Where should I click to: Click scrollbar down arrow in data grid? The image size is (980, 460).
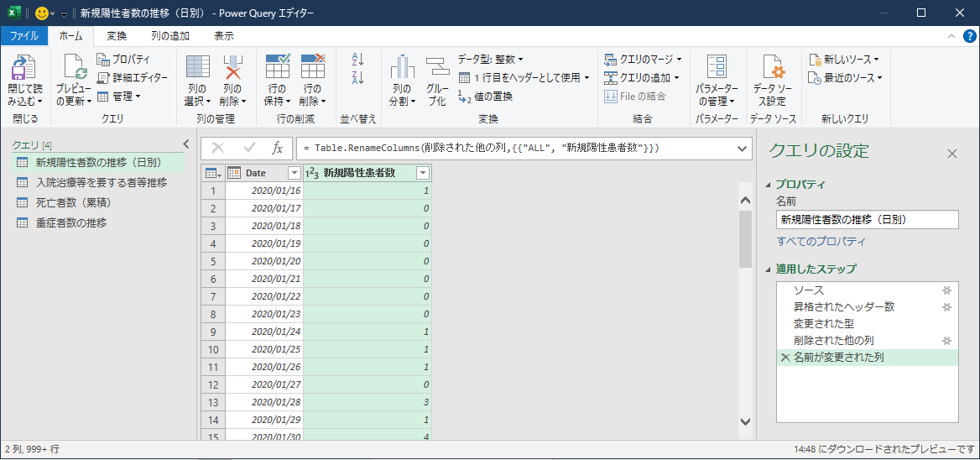(x=745, y=422)
